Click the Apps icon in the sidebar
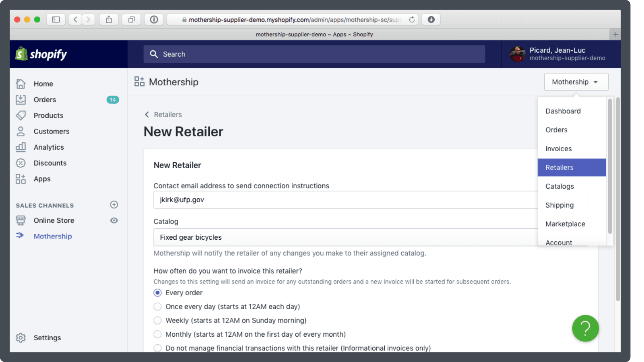The image size is (644, 362). [x=21, y=179]
